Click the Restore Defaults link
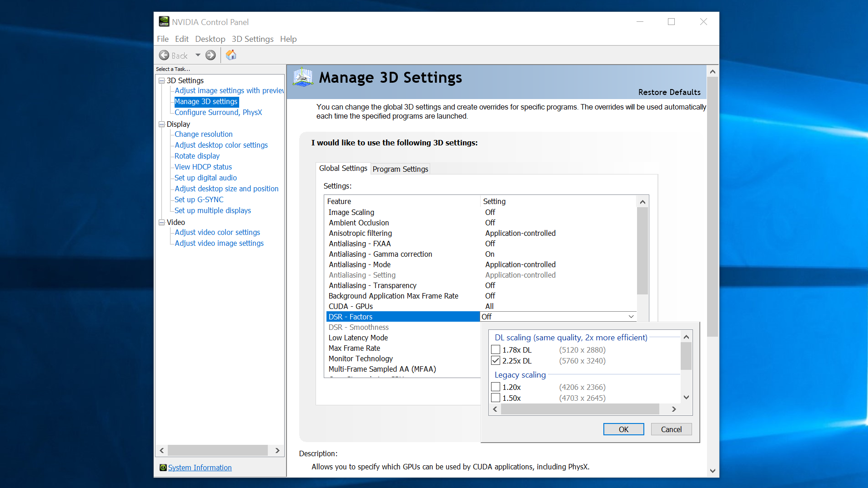Screen dimensions: 868x488 (669, 92)
